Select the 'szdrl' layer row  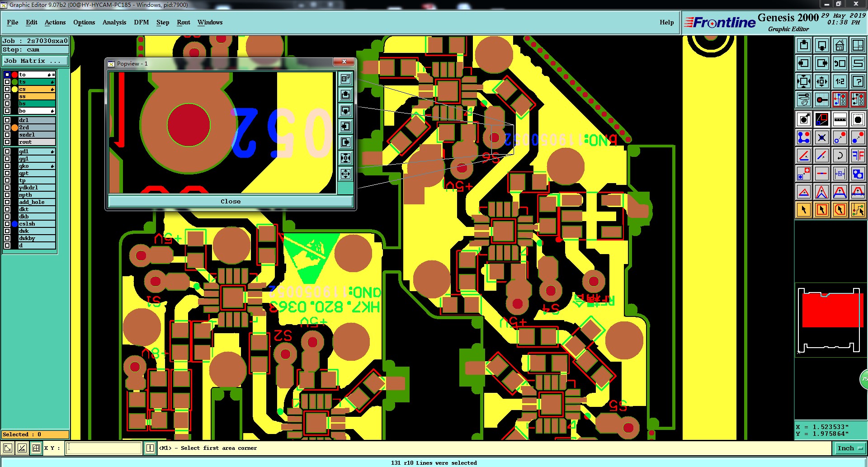(37, 135)
